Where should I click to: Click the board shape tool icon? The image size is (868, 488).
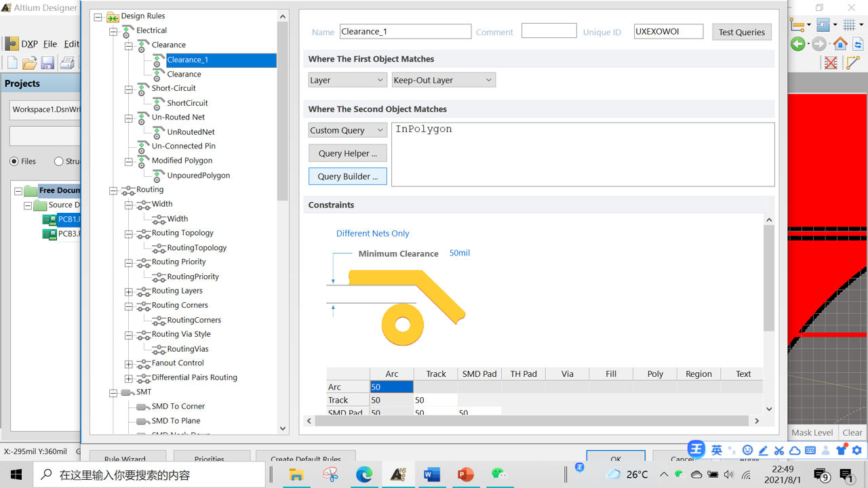pyautogui.click(x=823, y=24)
